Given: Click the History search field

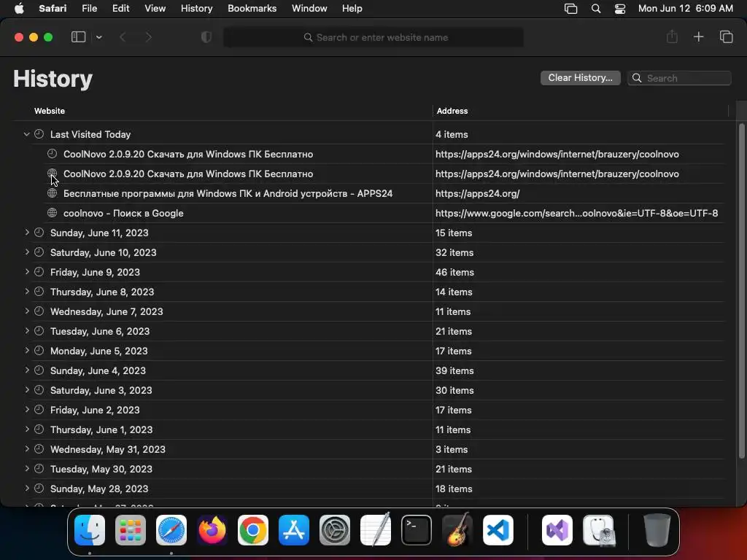Looking at the screenshot, I should [x=679, y=78].
